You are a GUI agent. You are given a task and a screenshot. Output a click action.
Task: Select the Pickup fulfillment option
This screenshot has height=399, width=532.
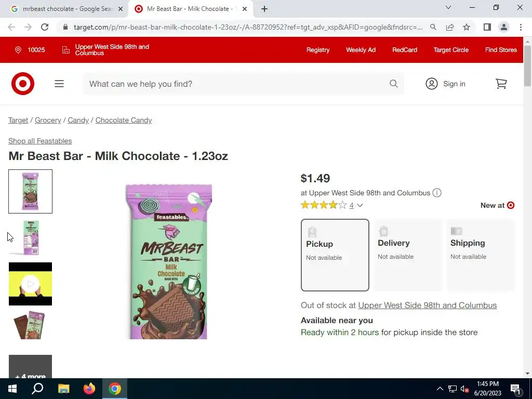click(335, 255)
